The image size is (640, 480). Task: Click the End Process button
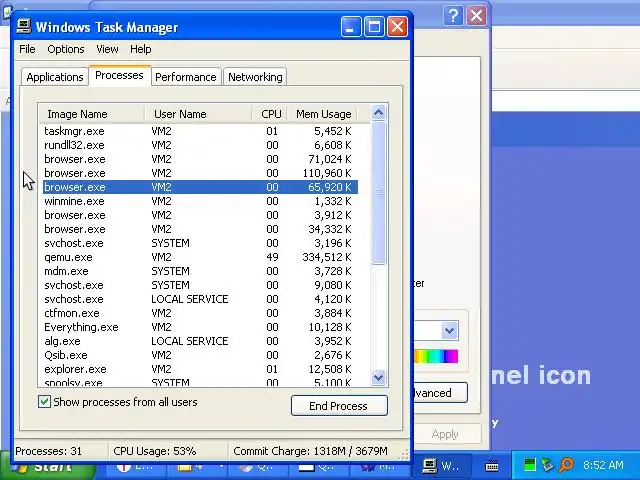pos(339,406)
